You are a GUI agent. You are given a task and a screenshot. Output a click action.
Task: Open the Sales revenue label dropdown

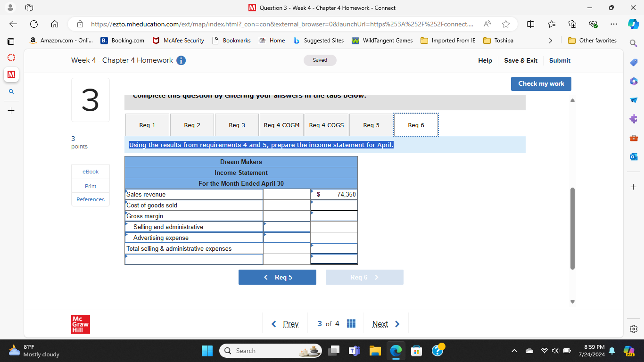click(194, 194)
